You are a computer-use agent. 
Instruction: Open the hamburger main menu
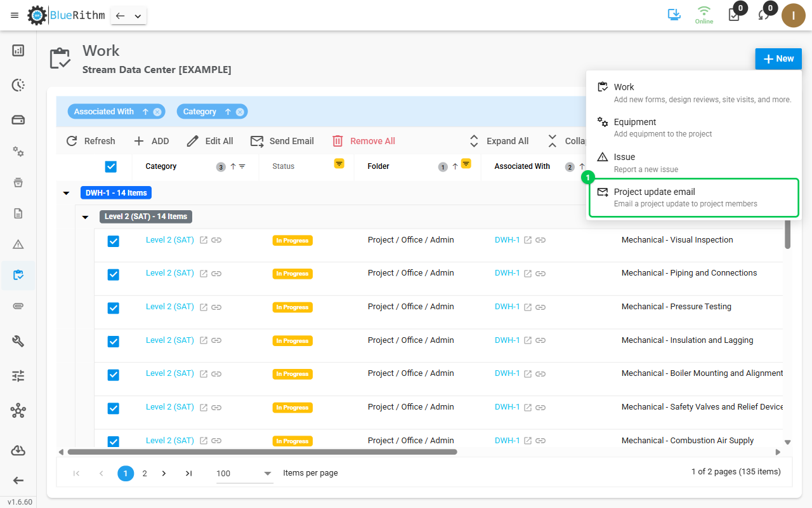pos(15,15)
